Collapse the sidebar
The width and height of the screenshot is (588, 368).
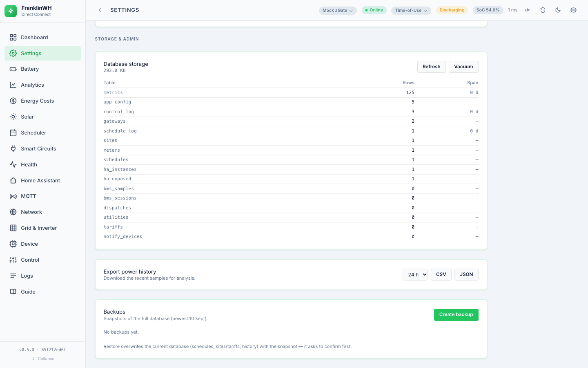pos(43,359)
